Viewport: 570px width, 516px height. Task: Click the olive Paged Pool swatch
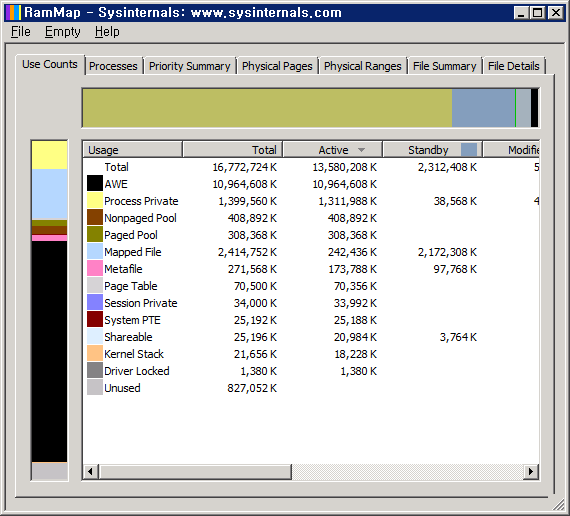coord(95,234)
